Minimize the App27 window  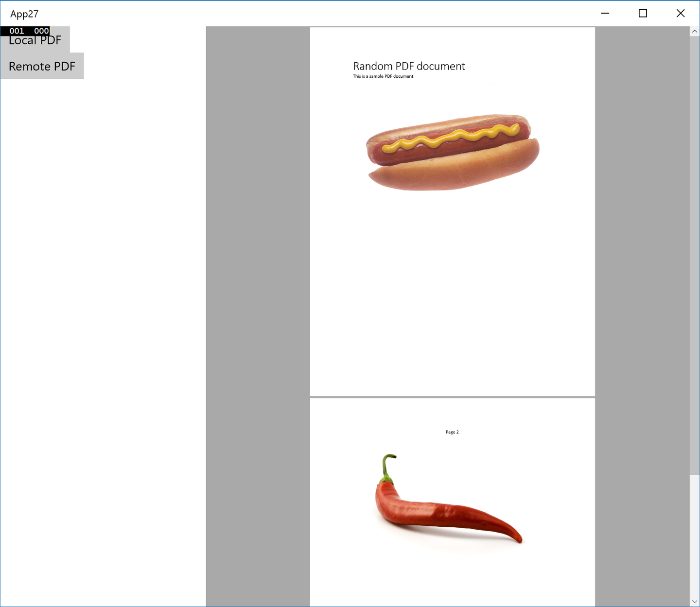coord(605,14)
